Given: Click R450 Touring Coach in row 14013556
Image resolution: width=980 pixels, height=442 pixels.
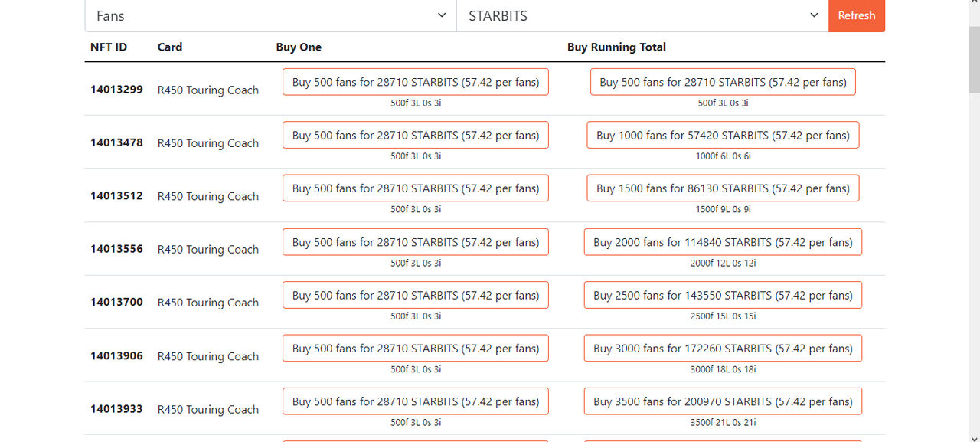Looking at the screenshot, I should click(x=208, y=250).
